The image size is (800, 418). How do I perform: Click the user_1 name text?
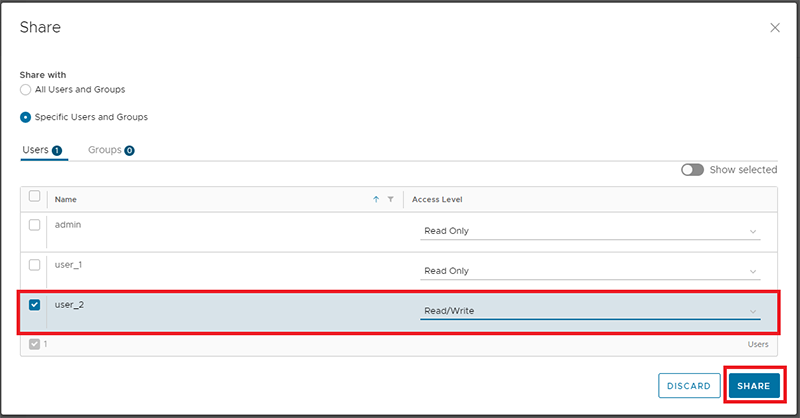click(x=68, y=265)
